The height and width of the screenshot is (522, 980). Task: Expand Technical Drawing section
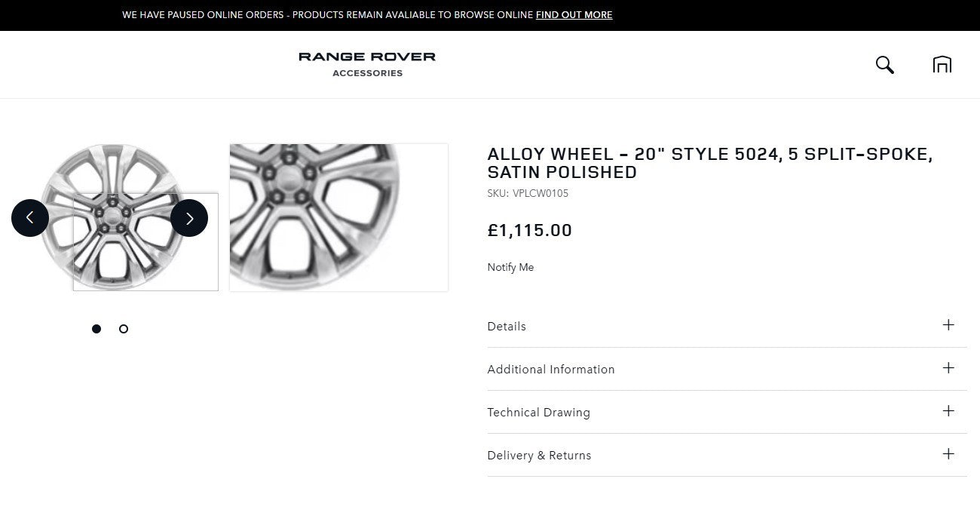(538, 413)
